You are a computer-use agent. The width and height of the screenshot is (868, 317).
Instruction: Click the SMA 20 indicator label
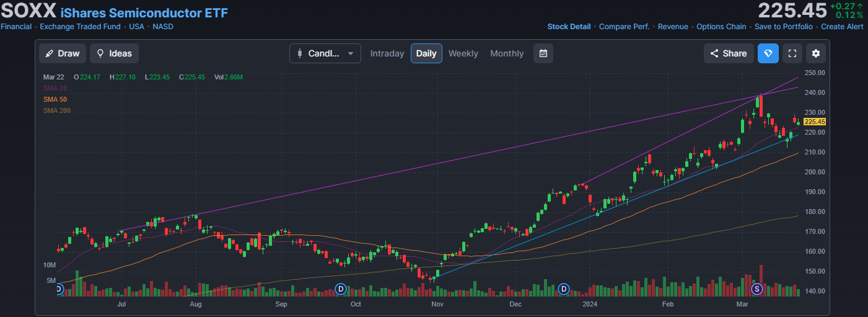coord(55,88)
